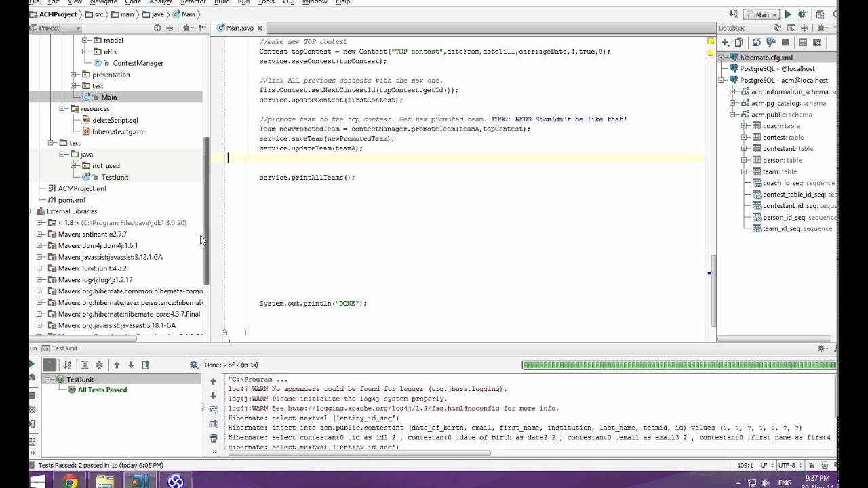Expand the coach table node

pos(744,126)
